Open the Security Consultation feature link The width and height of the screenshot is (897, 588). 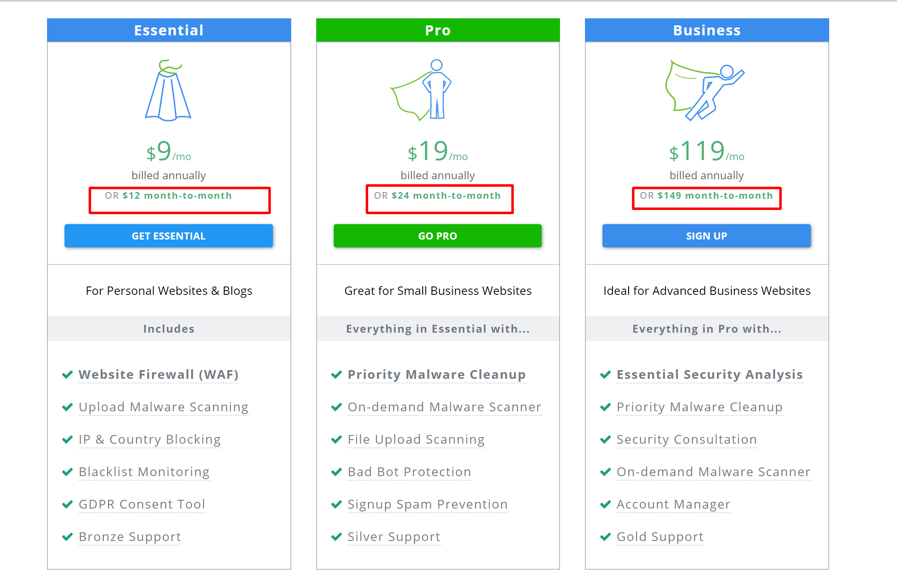coord(686,440)
